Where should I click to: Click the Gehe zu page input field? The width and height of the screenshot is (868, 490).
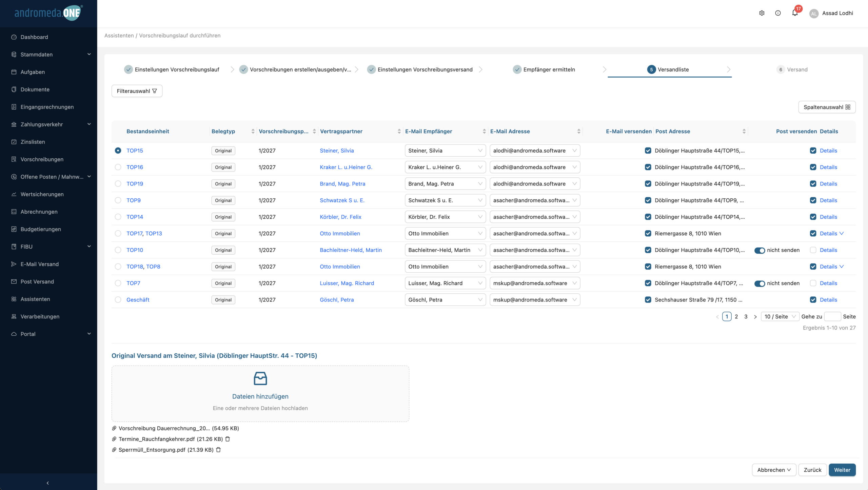pyautogui.click(x=832, y=316)
